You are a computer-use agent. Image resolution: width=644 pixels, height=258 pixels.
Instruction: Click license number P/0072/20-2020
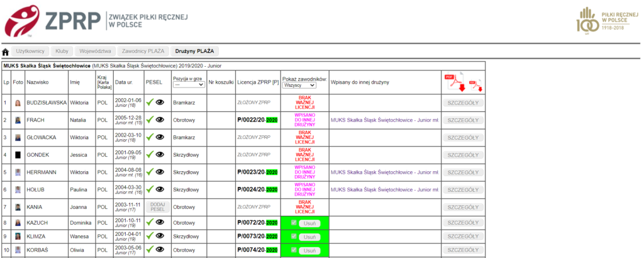(257, 223)
